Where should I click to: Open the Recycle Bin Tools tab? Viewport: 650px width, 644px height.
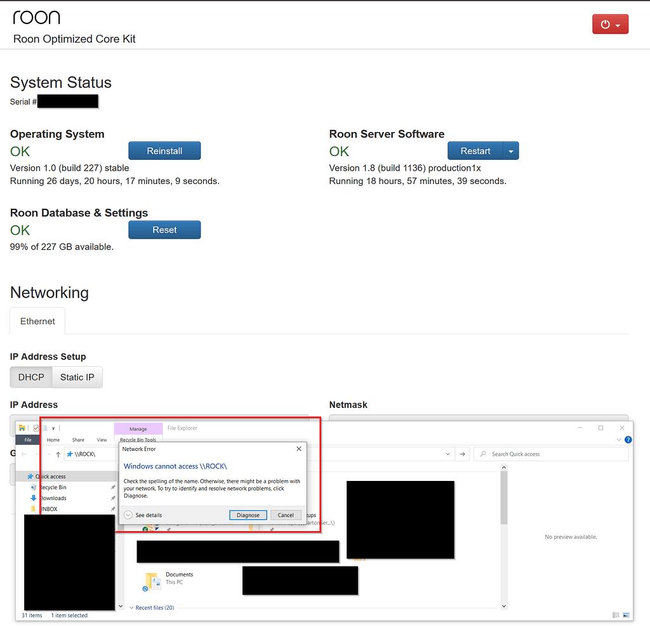[x=138, y=440]
